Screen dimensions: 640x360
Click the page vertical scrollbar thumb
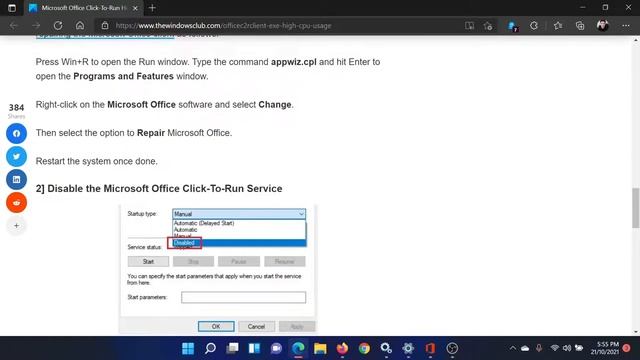pos(636,208)
